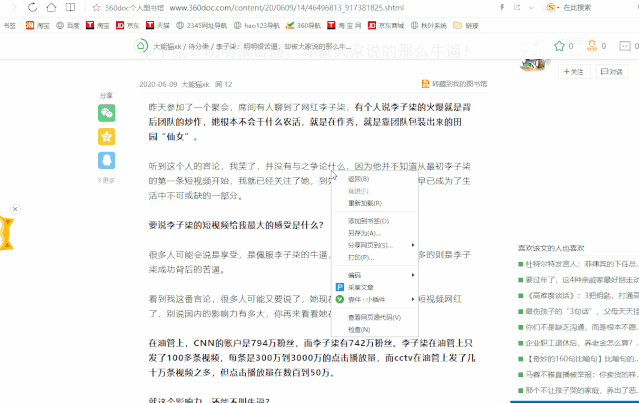Expand the 编码 submenu
Image resolution: width=639 pixels, height=403 pixels.
[375, 275]
